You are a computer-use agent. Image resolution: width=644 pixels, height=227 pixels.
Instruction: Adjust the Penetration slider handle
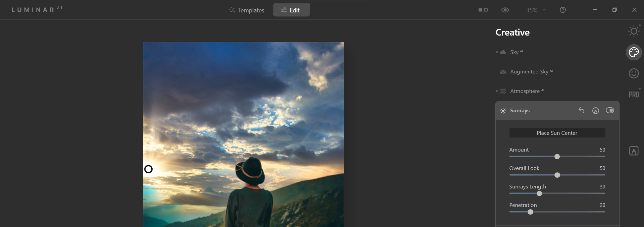point(530,212)
